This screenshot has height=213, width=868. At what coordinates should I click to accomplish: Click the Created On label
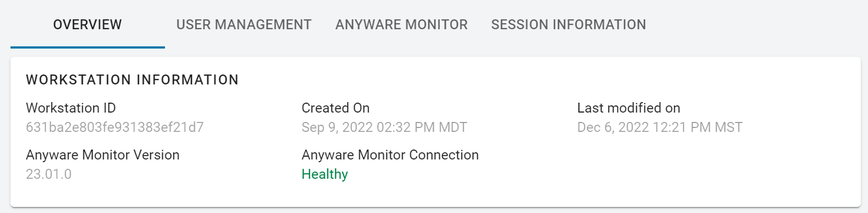pos(336,108)
